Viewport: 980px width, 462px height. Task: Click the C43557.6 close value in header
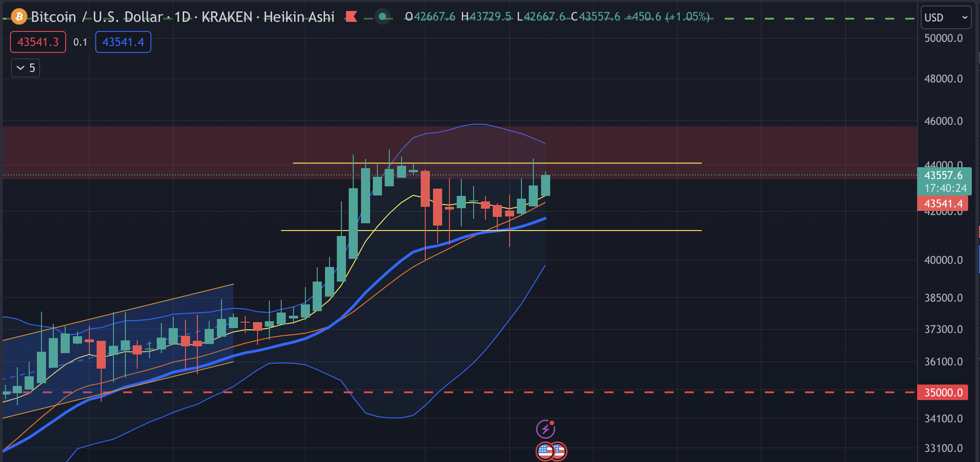596,17
